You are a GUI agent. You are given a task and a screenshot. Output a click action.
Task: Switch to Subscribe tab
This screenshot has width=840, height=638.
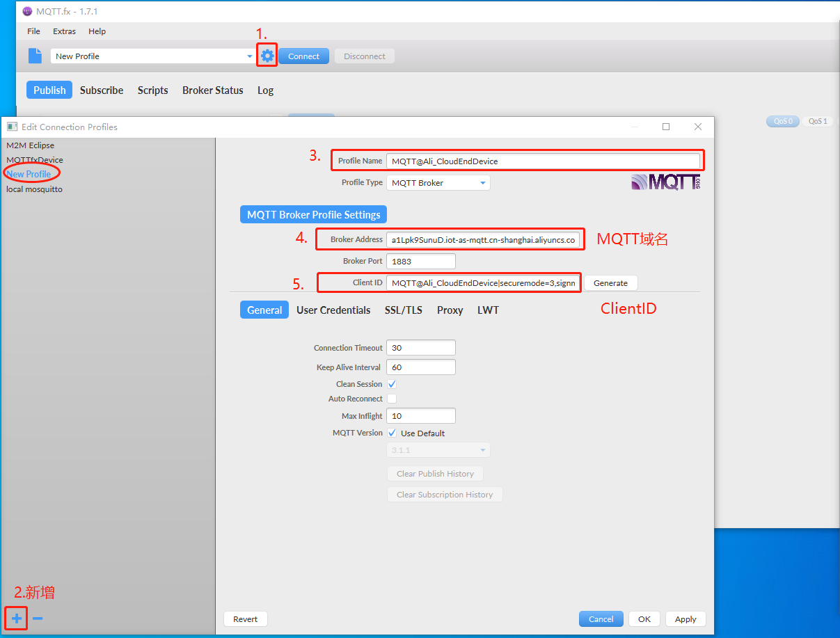[102, 90]
